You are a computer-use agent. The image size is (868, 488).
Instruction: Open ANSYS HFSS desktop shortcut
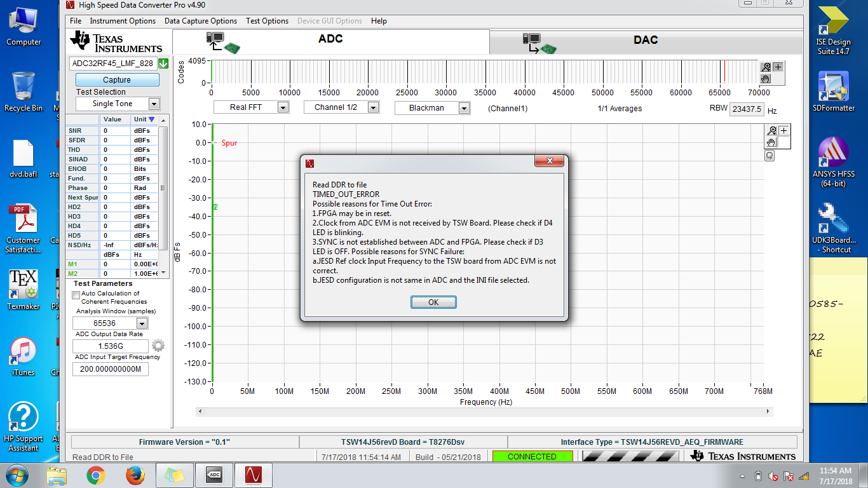coord(833,161)
